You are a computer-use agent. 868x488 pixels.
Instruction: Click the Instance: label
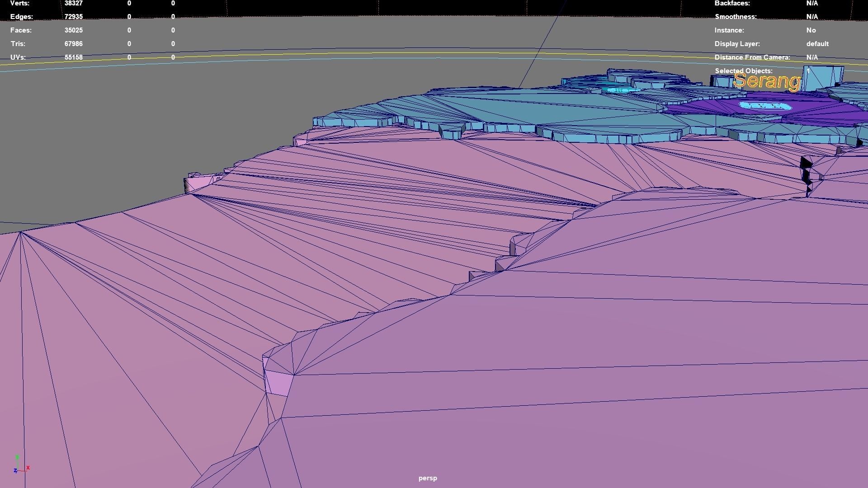[729, 30]
